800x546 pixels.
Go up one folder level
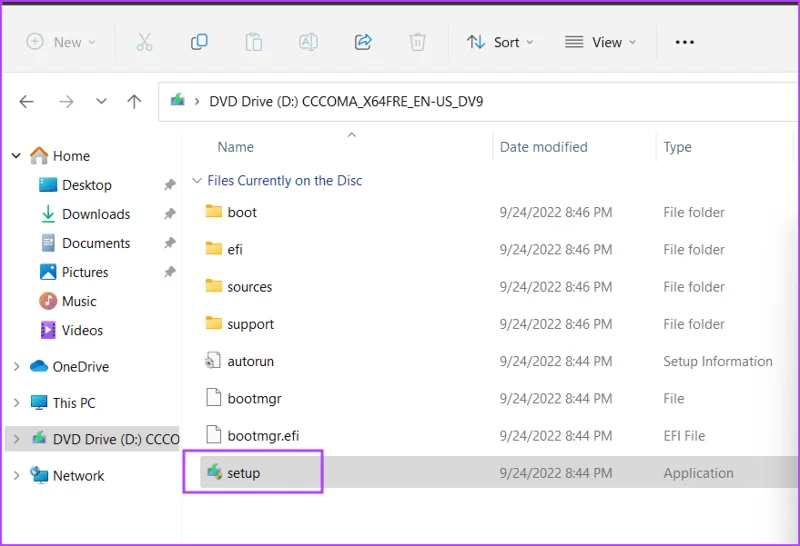point(134,102)
